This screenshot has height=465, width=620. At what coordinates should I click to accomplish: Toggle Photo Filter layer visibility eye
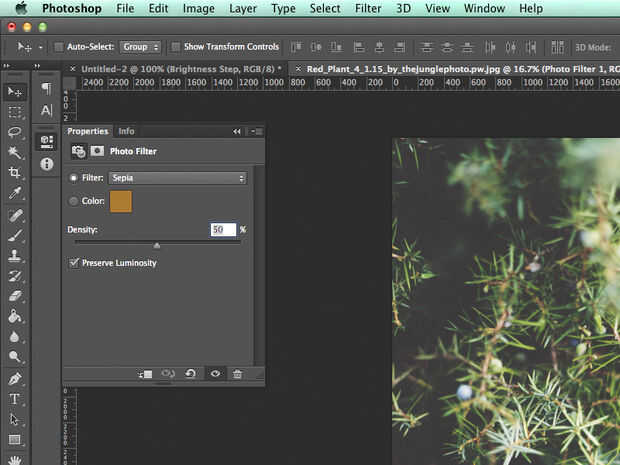point(215,374)
